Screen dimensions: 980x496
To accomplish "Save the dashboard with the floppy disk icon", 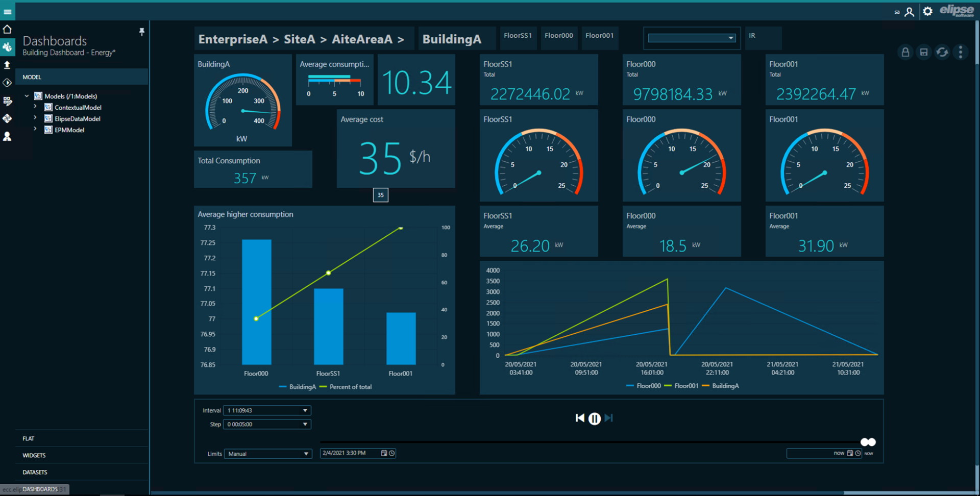I will pos(923,52).
